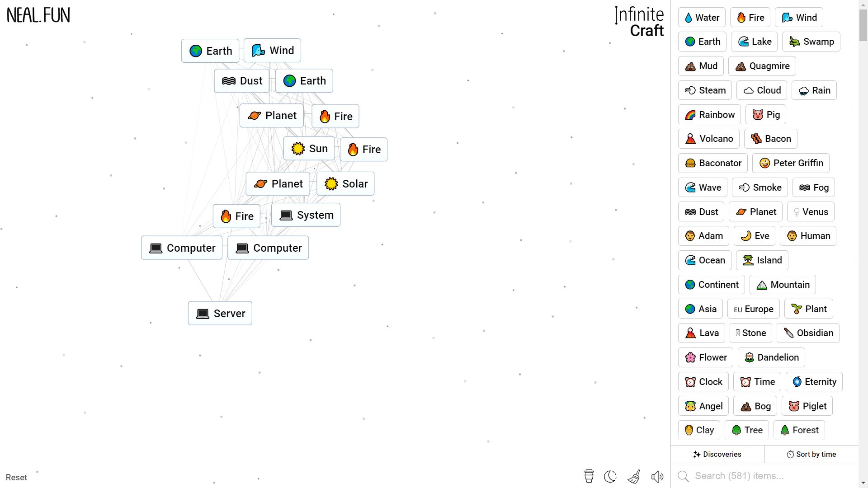Select the Baconator element in sidebar

[x=713, y=163]
